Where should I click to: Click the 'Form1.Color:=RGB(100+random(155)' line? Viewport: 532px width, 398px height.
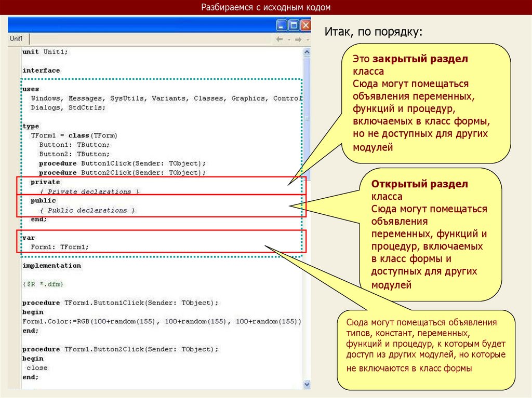tap(162, 321)
